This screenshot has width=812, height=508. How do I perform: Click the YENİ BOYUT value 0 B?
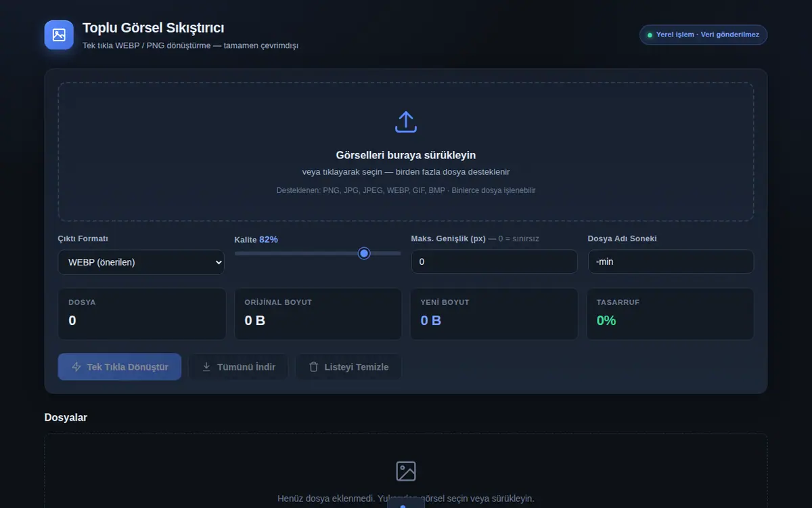[x=431, y=320]
